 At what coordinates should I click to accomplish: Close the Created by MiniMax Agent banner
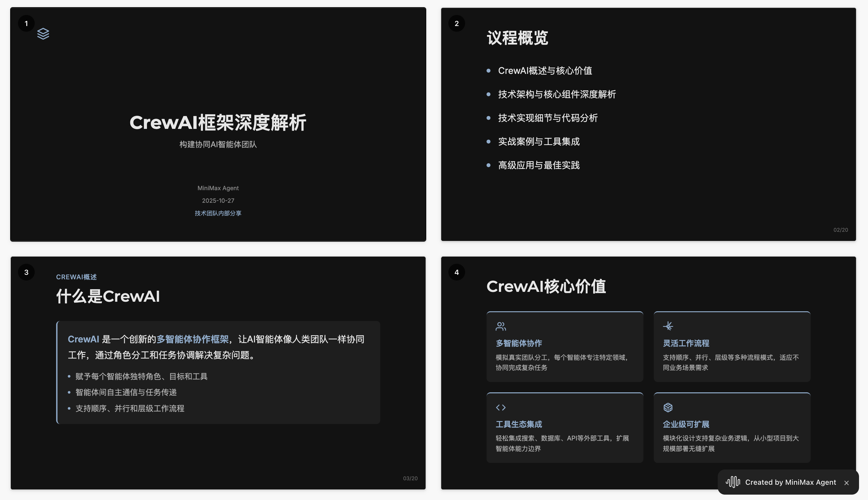pyautogui.click(x=846, y=483)
